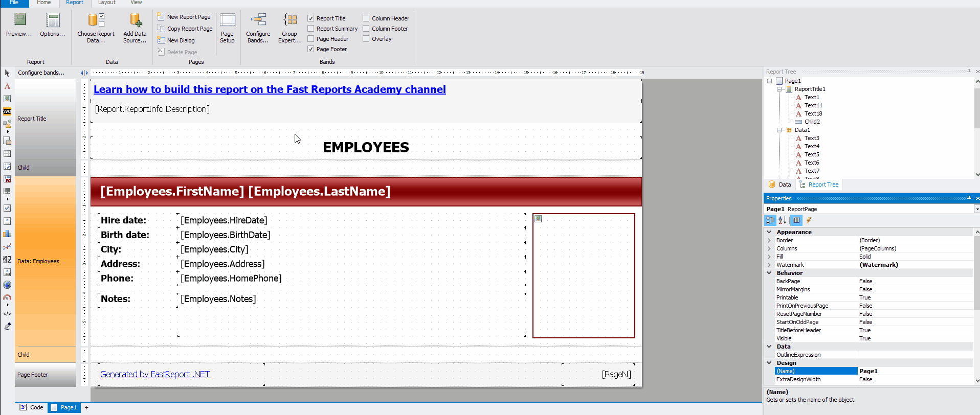Click New Report Page
This screenshot has height=415, width=980.
tap(184, 17)
